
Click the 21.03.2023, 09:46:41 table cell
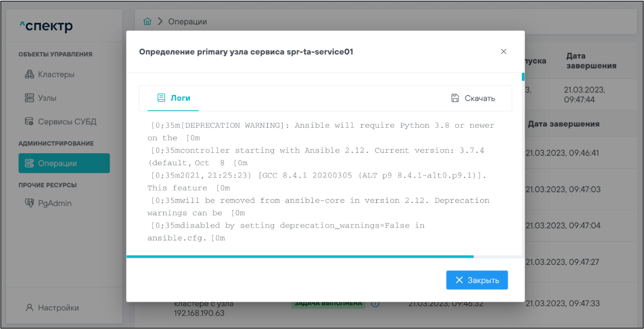(562, 153)
